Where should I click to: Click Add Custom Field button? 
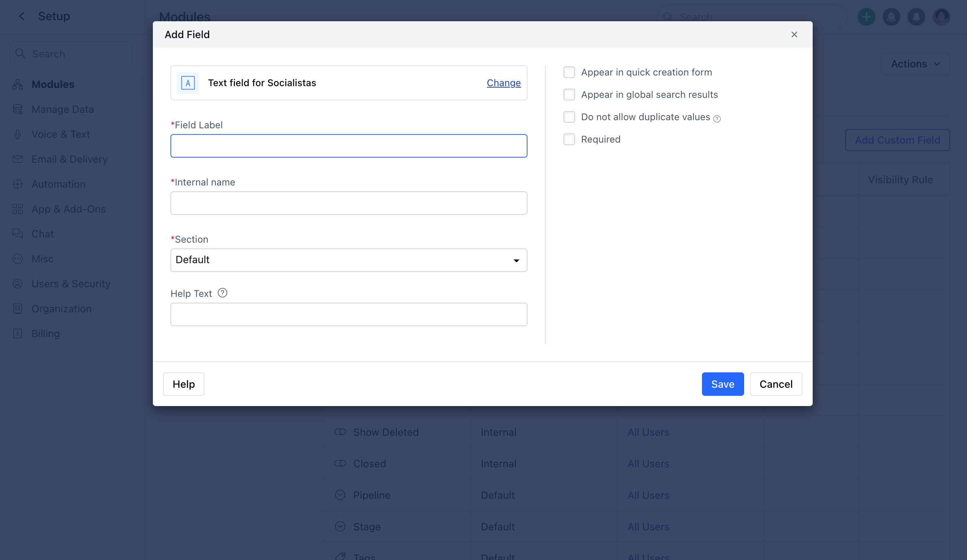point(897,140)
